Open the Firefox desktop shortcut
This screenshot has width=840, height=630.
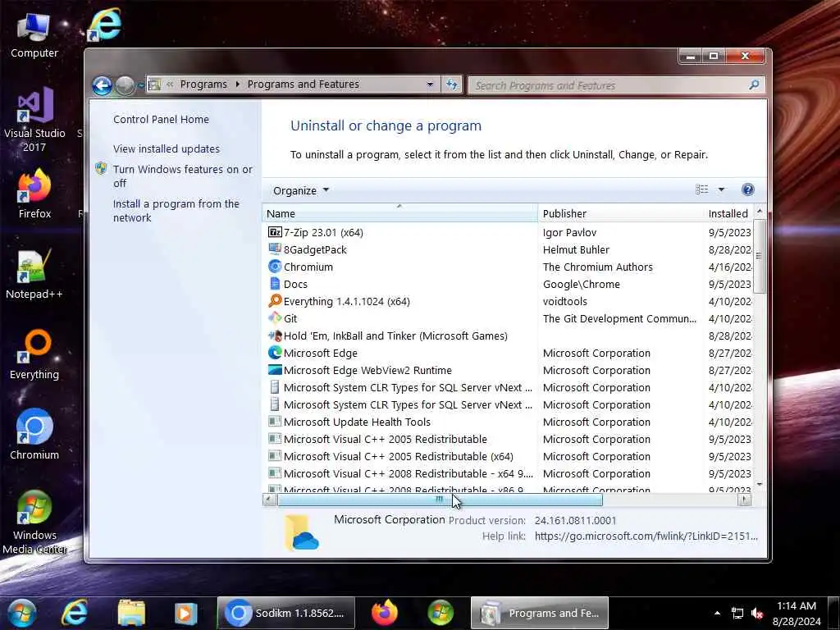(x=34, y=194)
